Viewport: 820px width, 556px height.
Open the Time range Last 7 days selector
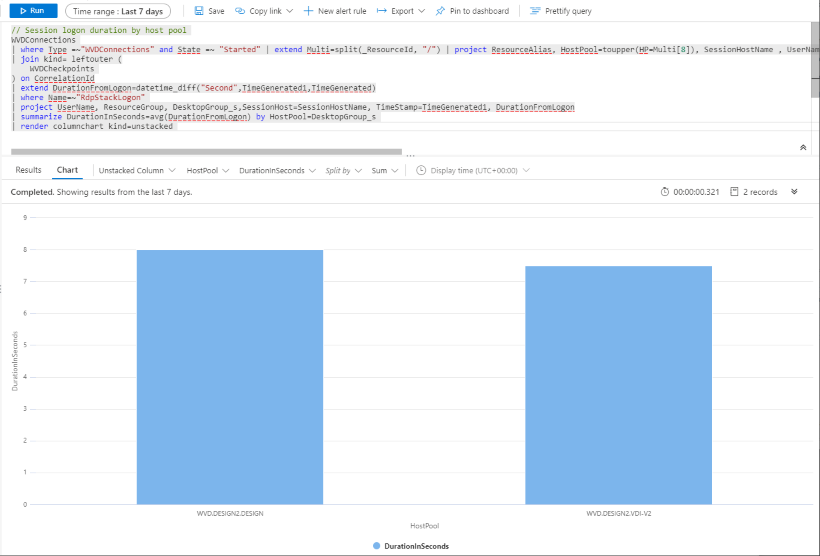[118, 11]
